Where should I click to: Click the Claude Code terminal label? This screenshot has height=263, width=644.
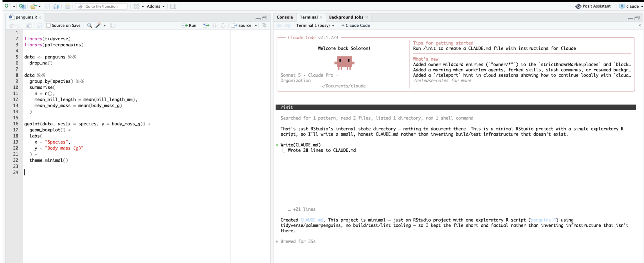pyautogui.click(x=355, y=25)
